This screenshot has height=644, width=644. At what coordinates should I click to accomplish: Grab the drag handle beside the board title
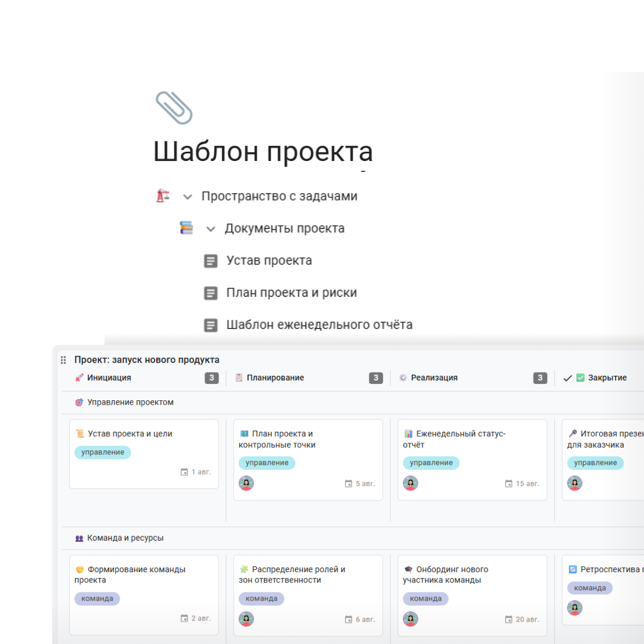point(63,360)
